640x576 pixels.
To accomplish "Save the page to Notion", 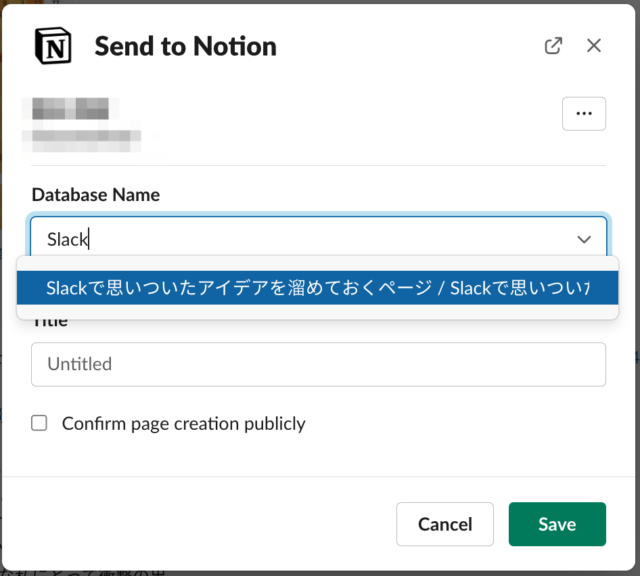I will [x=557, y=524].
